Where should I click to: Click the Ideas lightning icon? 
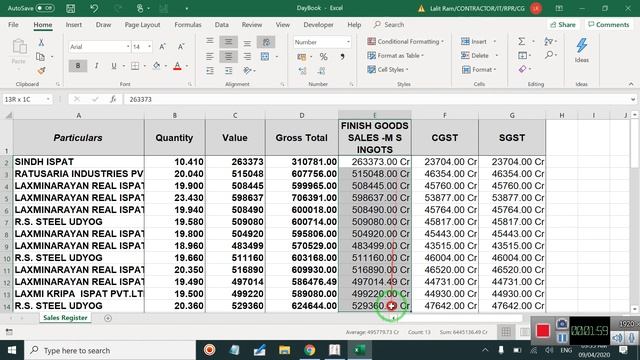(582, 50)
